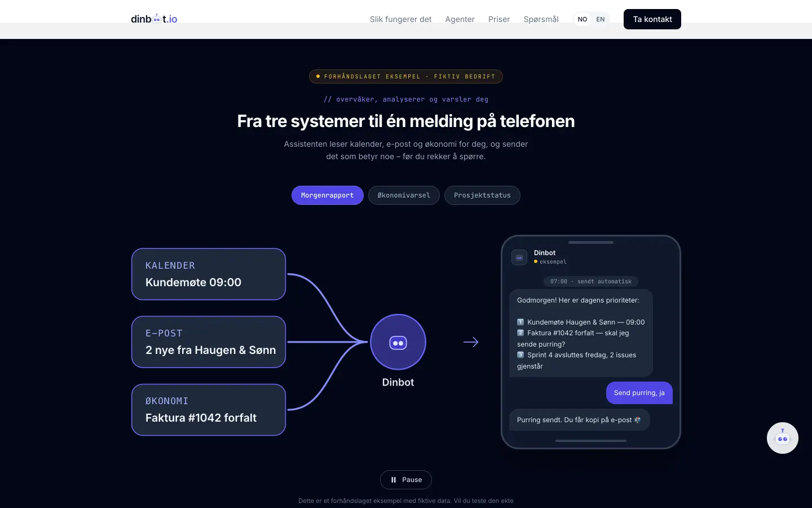Viewport: 812px width, 508px height.
Task: Click the 'Forhåndslaget eksempel · fiktiv bedrift' badge
Action: coord(406,76)
